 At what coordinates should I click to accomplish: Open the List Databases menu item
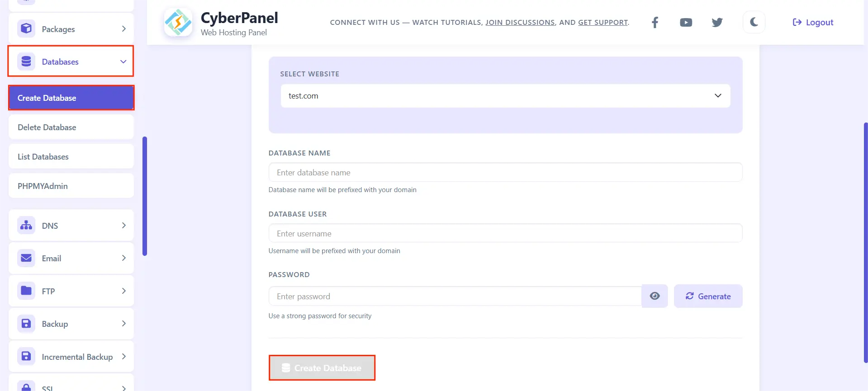tap(71, 156)
